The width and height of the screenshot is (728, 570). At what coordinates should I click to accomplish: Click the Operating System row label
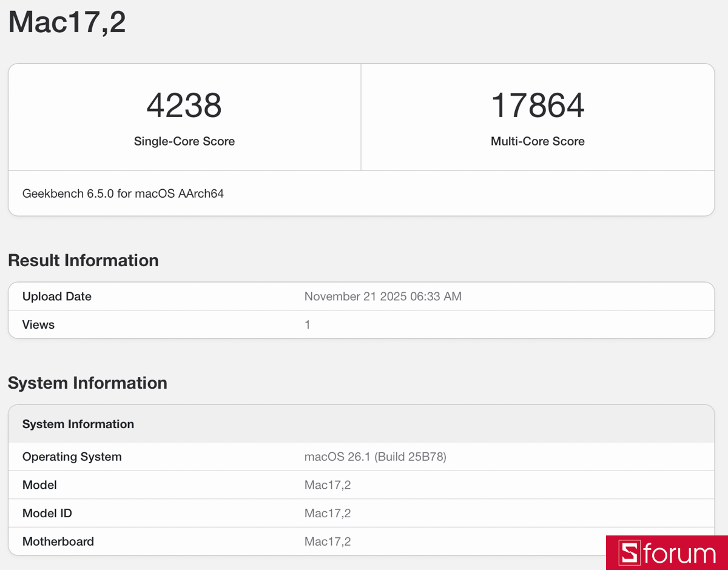pos(72,457)
